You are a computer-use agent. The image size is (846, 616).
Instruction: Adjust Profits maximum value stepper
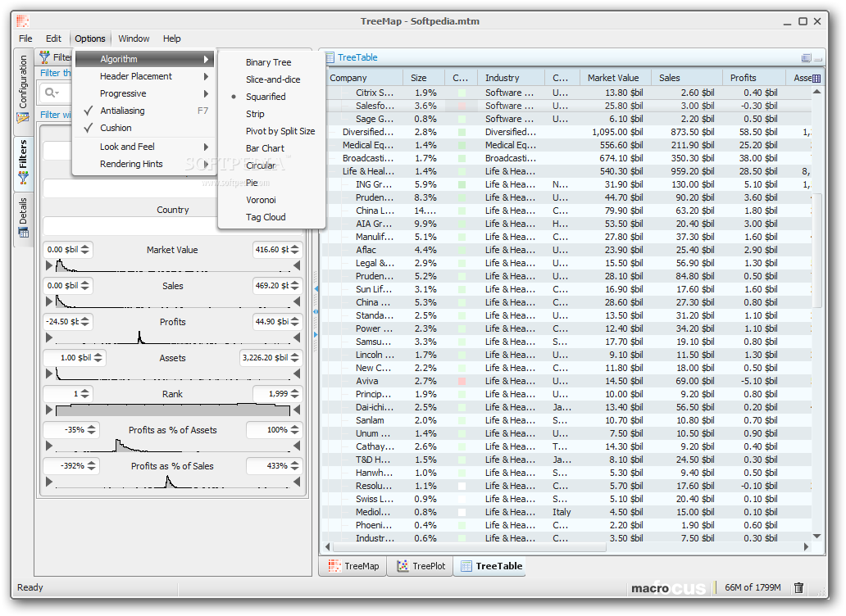point(294,322)
